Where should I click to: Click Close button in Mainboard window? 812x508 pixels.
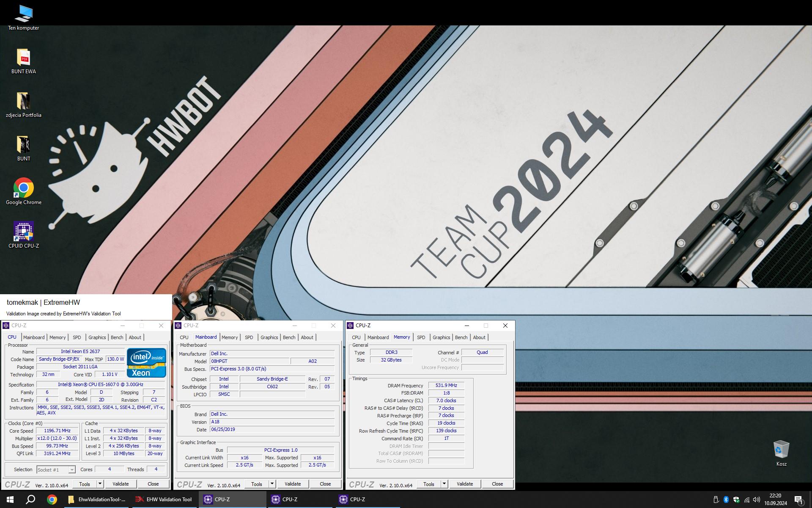point(325,484)
